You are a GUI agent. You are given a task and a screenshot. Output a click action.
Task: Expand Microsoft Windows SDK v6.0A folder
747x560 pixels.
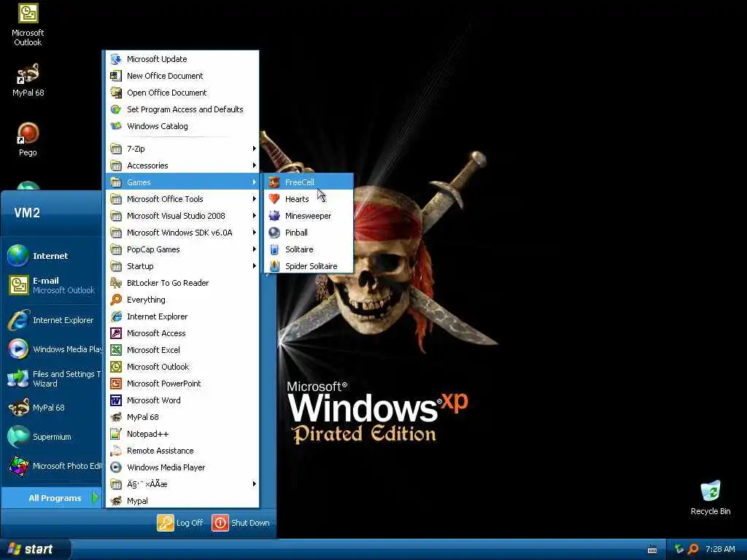click(182, 233)
